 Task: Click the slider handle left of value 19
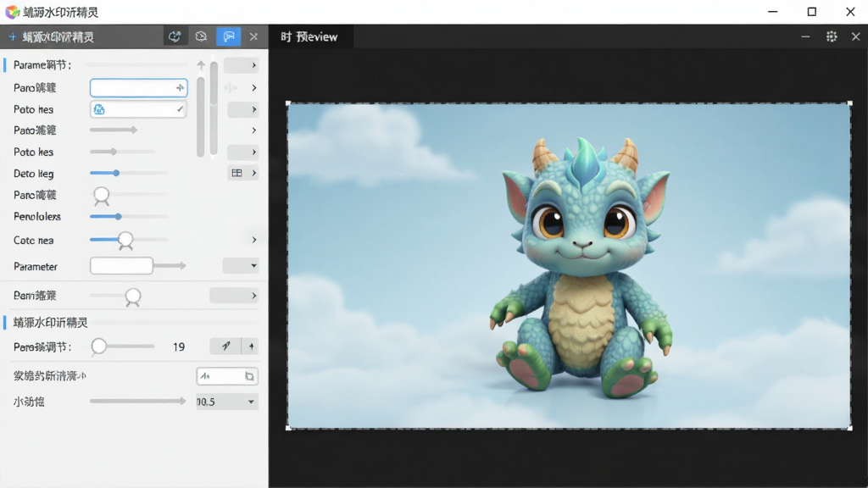point(99,347)
